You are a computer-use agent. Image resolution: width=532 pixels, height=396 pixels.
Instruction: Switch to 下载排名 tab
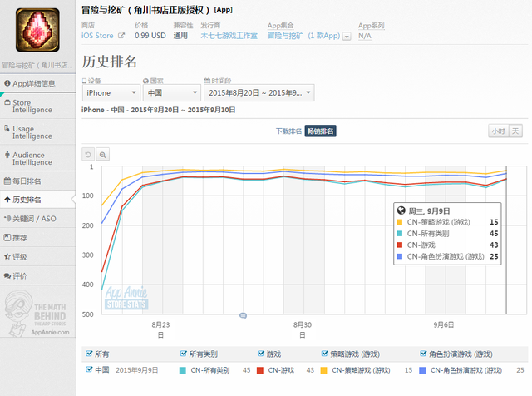click(x=288, y=131)
